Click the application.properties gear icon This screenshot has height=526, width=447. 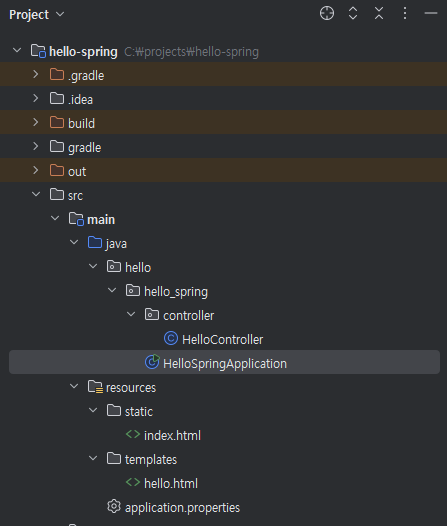pyautogui.click(x=114, y=506)
